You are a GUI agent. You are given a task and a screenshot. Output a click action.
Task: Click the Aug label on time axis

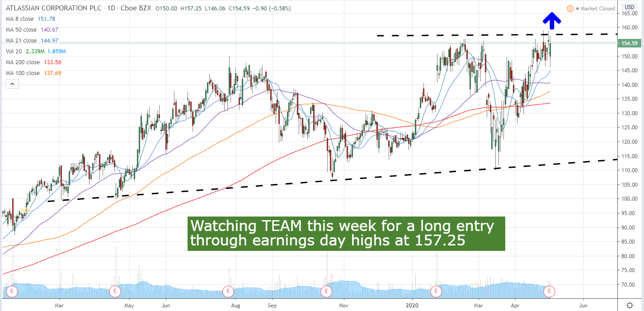click(235, 305)
